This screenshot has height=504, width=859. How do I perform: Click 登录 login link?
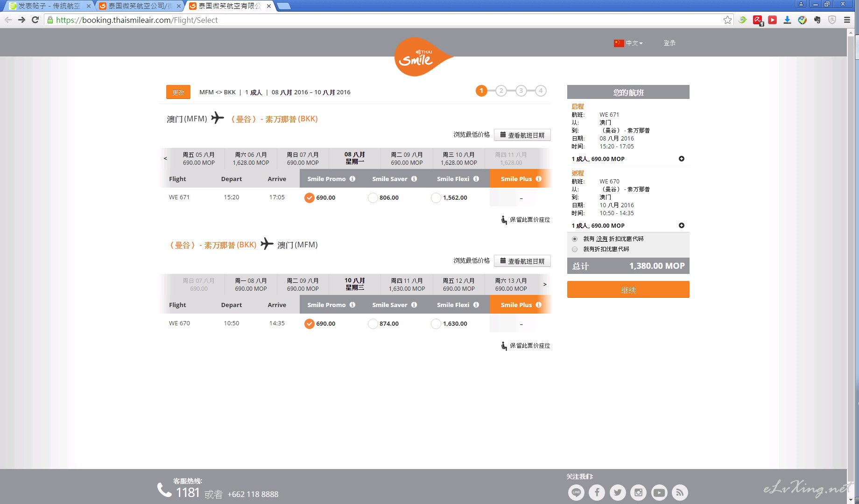tap(669, 43)
